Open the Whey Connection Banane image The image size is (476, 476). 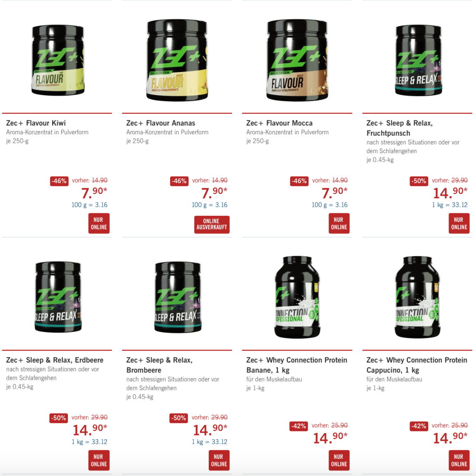[297, 297]
